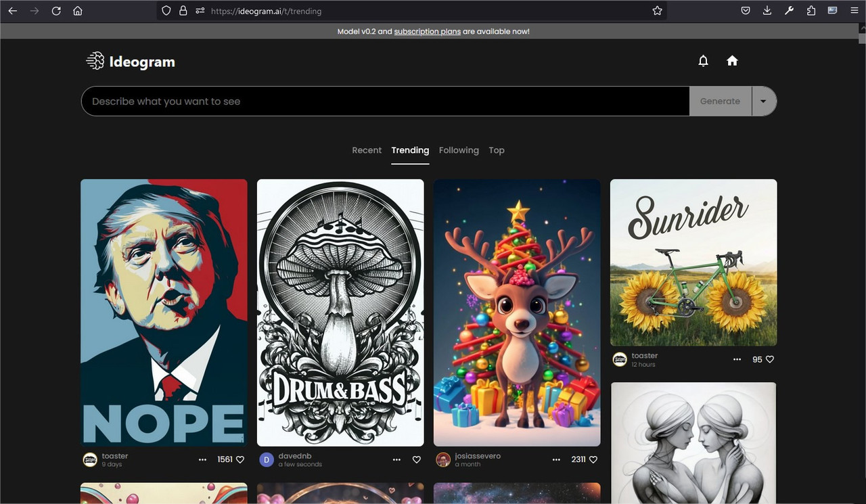Select the Trending tab
Image resolution: width=866 pixels, height=504 pixels.
410,150
